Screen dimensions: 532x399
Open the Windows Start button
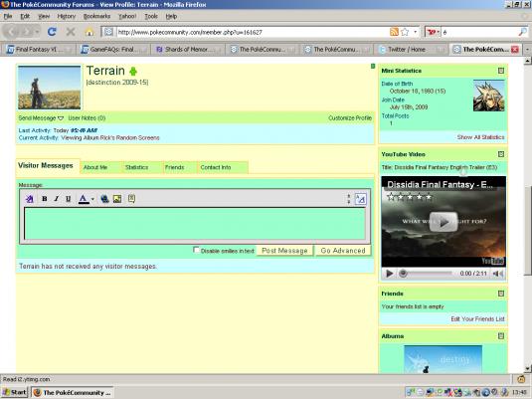click(14, 392)
